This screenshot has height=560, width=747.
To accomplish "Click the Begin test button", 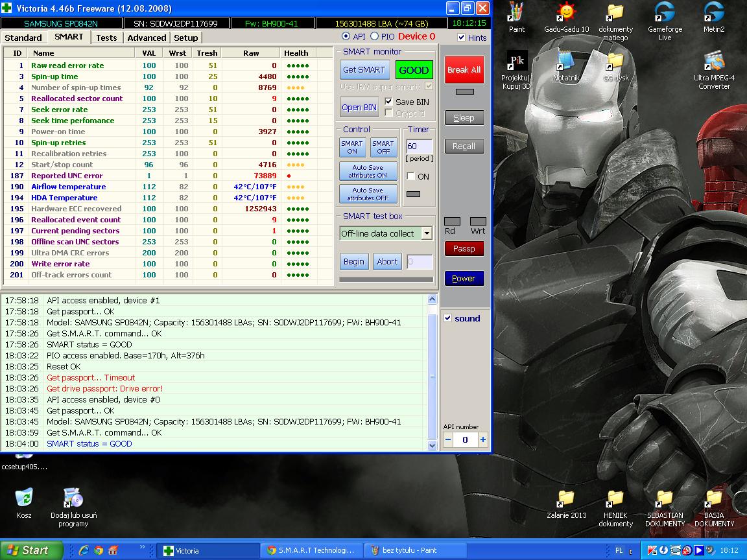I will 354,261.
